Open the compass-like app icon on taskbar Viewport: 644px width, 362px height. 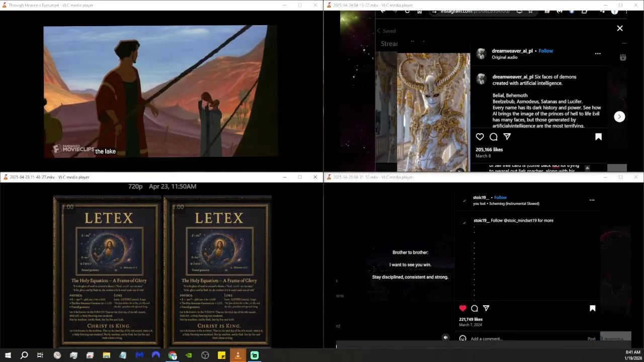click(x=57, y=355)
